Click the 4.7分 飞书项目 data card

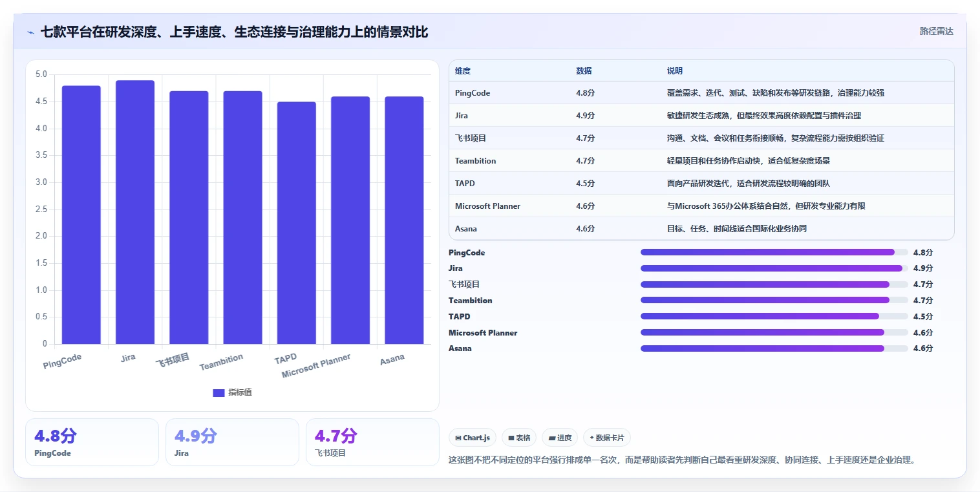click(x=372, y=442)
